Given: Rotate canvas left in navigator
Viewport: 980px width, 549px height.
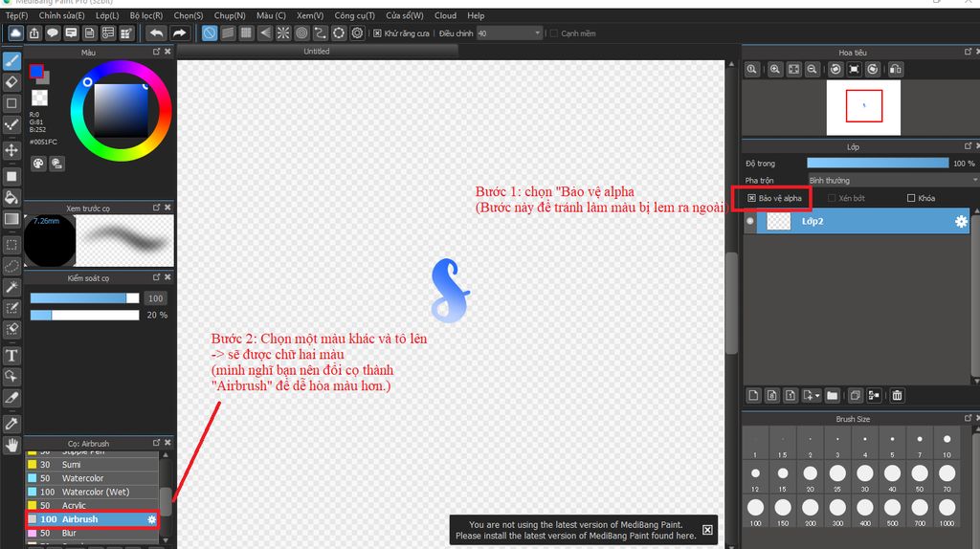Looking at the screenshot, I should point(835,69).
